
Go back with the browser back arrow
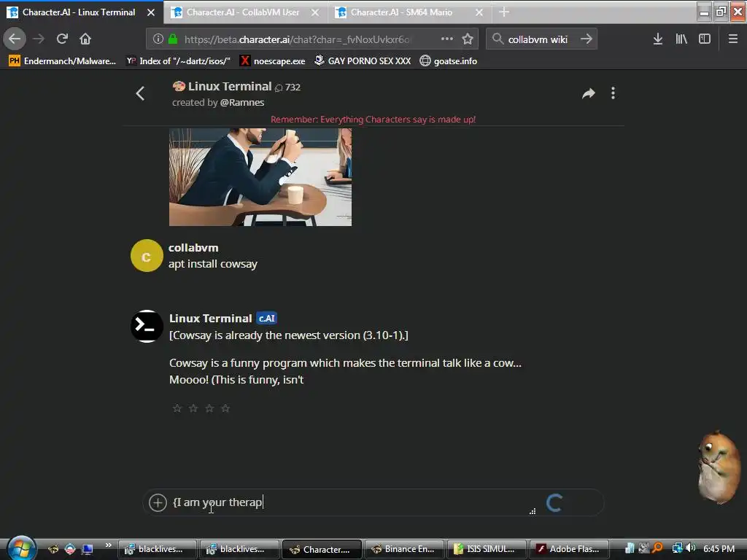click(15, 39)
